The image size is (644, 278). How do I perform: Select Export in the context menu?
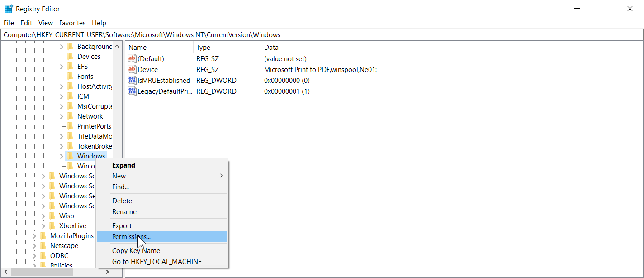tap(162, 226)
